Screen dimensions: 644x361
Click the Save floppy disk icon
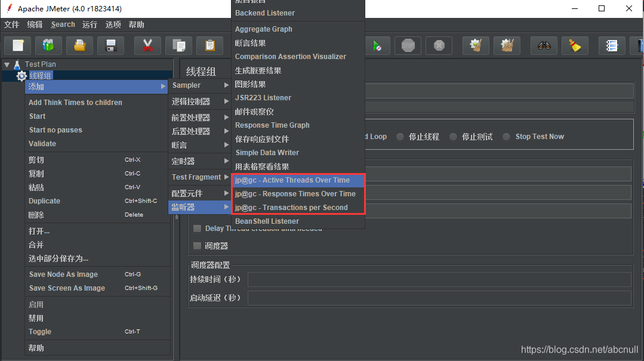tap(111, 45)
